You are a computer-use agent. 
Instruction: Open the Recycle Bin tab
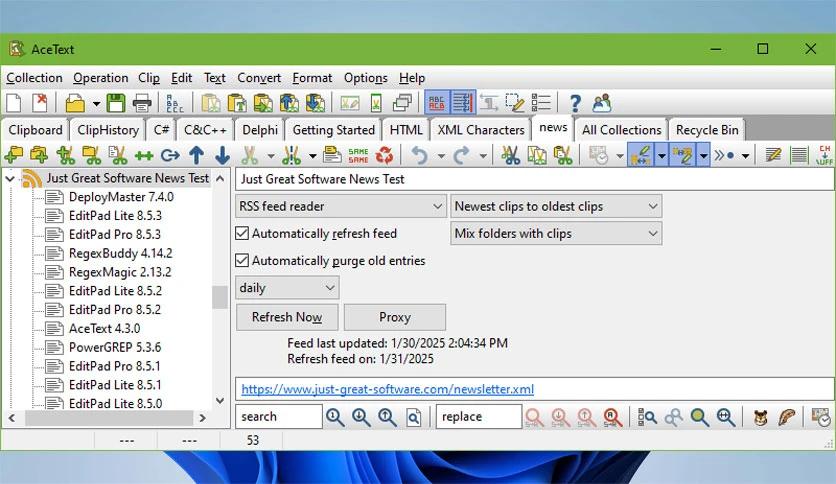point(707,130)
